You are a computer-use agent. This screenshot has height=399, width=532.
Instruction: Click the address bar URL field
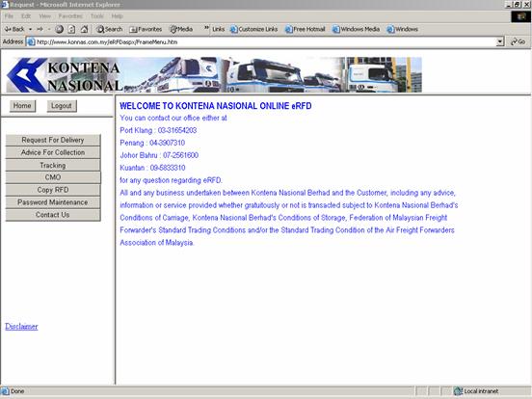[261, 42]
